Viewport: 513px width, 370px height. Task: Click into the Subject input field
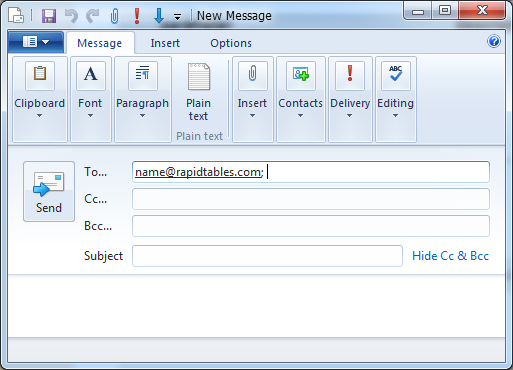pos(267,256)
